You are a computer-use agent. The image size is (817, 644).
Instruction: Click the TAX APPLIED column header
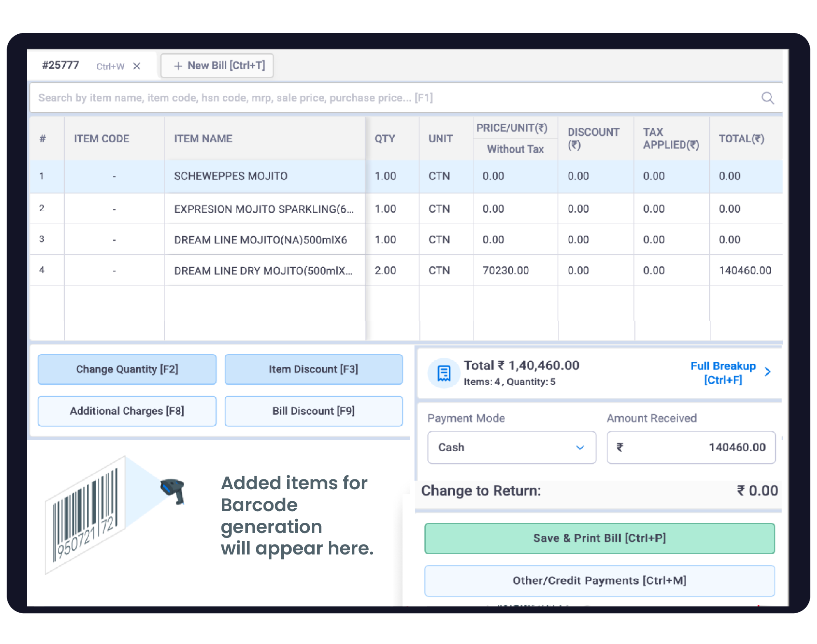(671, 139)
